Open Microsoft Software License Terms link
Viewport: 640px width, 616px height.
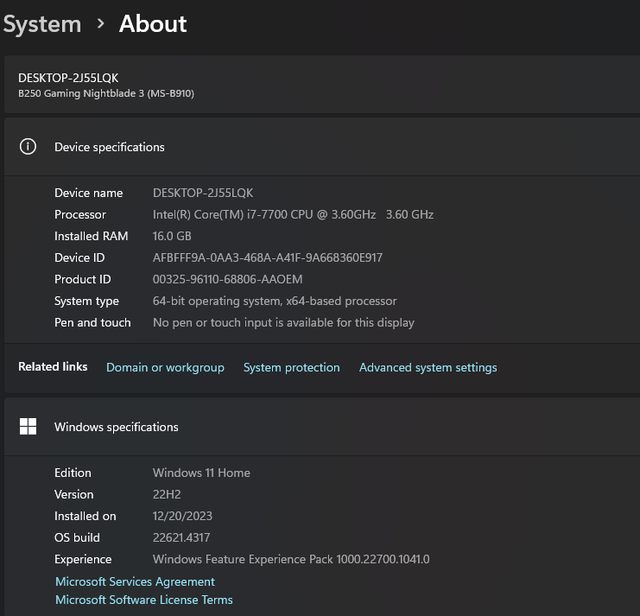(x=144, y=600)
